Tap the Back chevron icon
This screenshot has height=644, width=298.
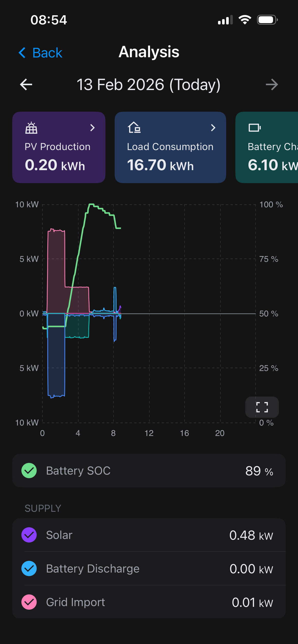(22, 53)
